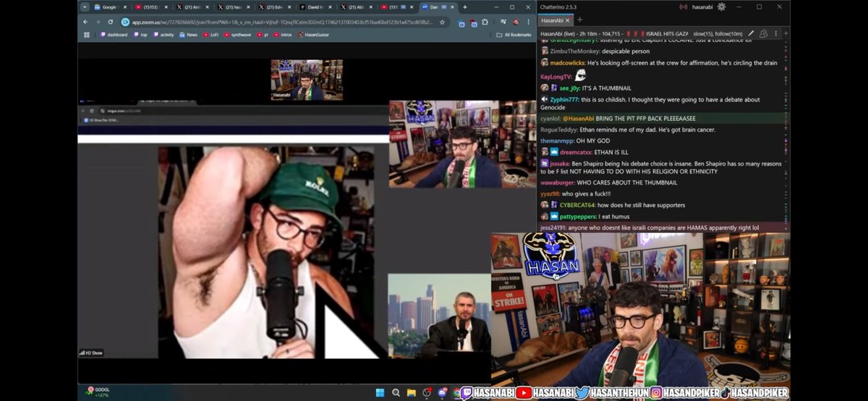The image size is (868, 401).
Task: Open the activity bookmark
Action: [163, 34]
